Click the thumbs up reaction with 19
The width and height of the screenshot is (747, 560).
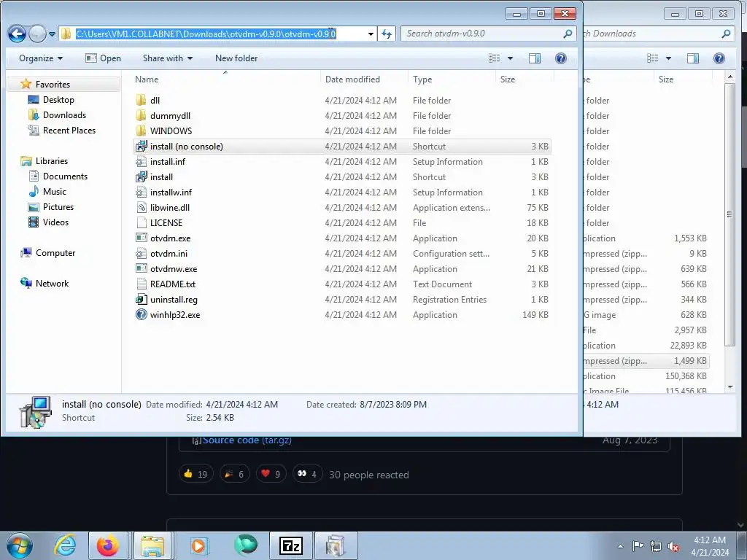(x=196, y=474)
